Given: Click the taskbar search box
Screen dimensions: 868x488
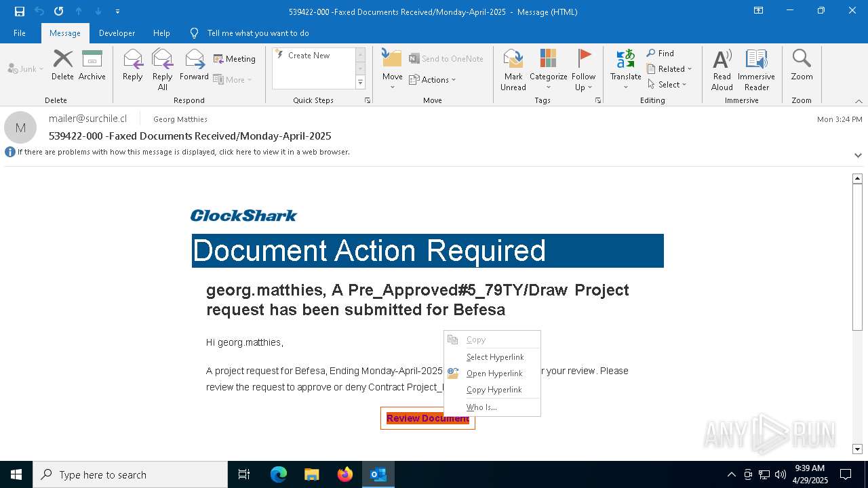Looking at the screenshot, I should pyautogui.click(x=130, y=474).
